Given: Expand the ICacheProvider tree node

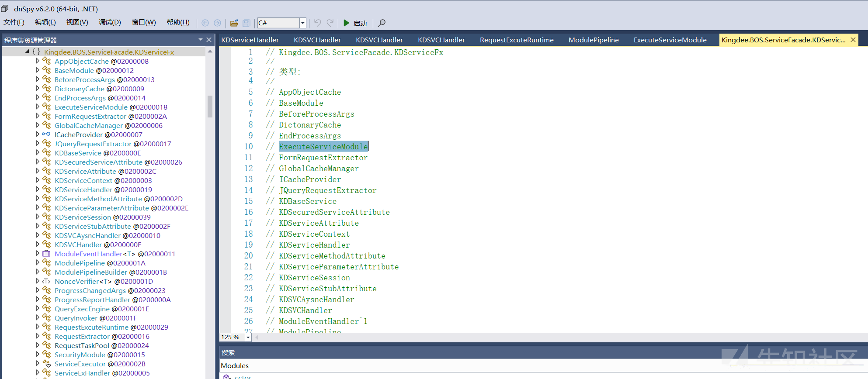Looking at the screenshot, I should tap(38, 134).
